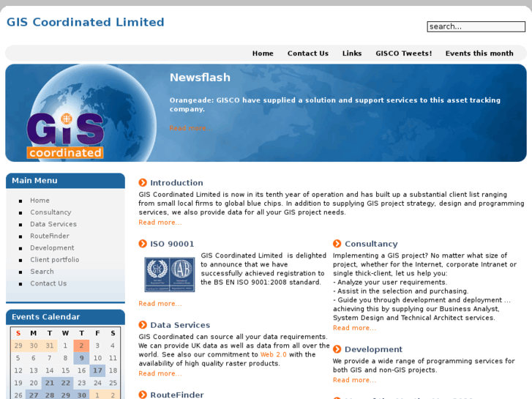This screenshot has height=399, width=532.
Task: Select Data Services in the Main Menu
Action: tap(53, 224)
